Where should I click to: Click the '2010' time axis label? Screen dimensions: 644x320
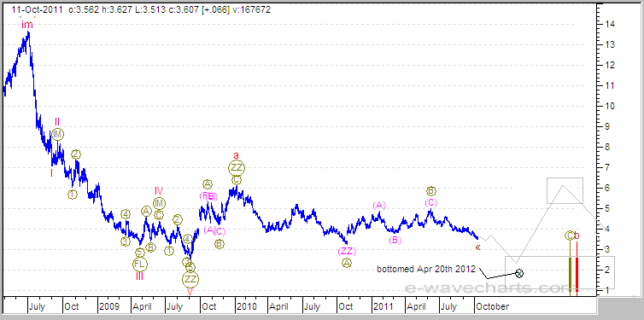247,306
